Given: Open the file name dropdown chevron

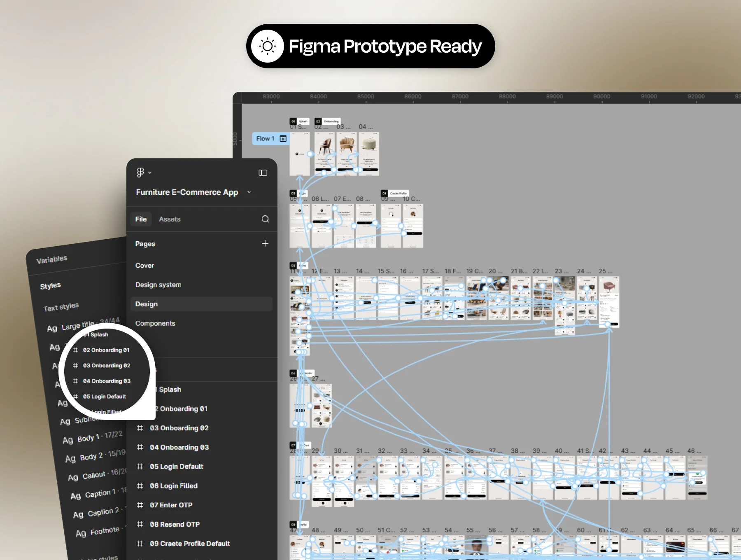Looking at the screenshot, I should point(249,192).
